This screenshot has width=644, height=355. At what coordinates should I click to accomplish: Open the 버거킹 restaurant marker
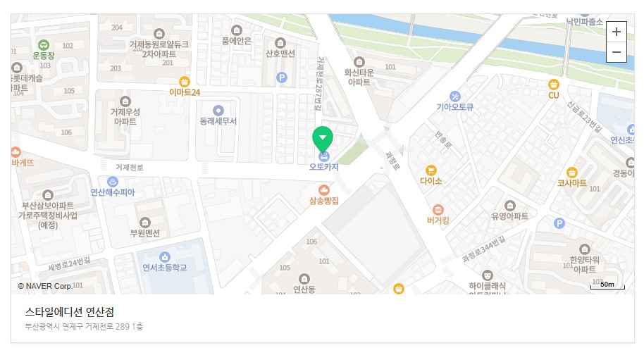click(x=438, y=210)
